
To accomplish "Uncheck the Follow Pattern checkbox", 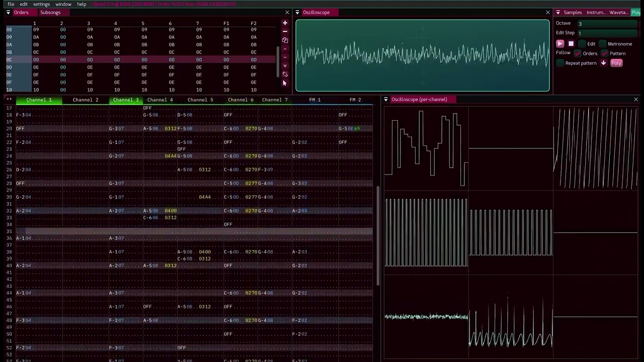I will [x=605, y=53].
